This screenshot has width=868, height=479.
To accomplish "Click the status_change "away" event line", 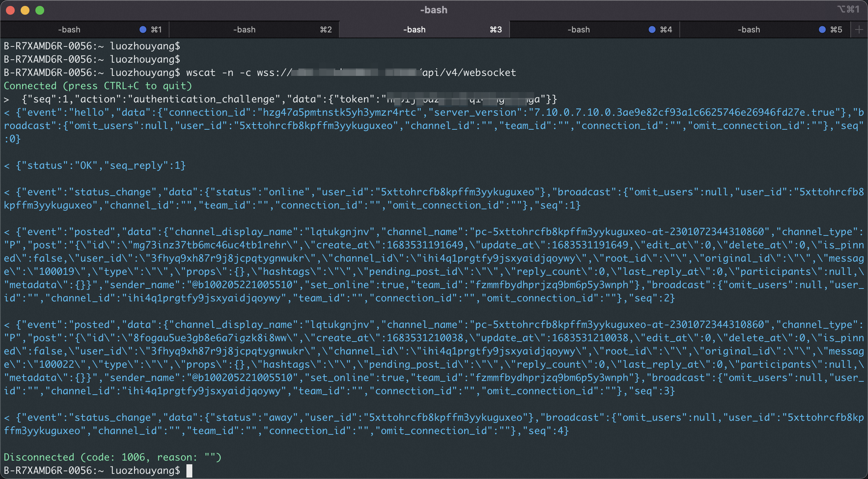I will pyautogui.click(x=434, y=424).
